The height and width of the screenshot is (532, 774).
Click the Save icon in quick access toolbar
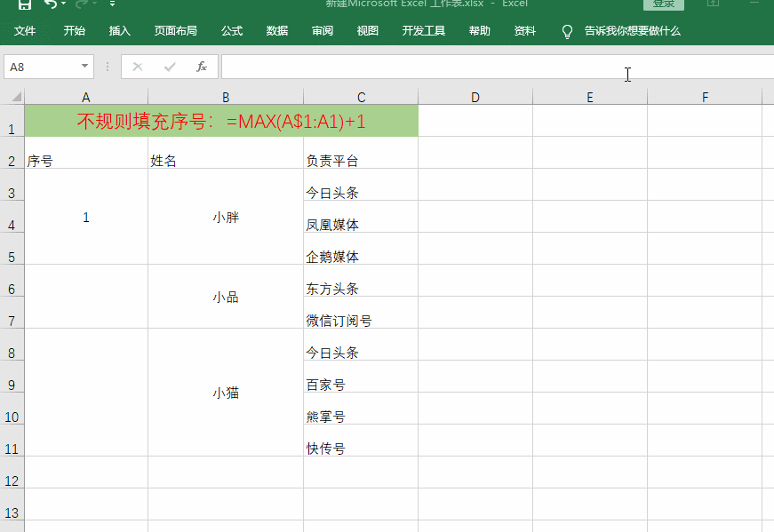(x=25, y=4)
